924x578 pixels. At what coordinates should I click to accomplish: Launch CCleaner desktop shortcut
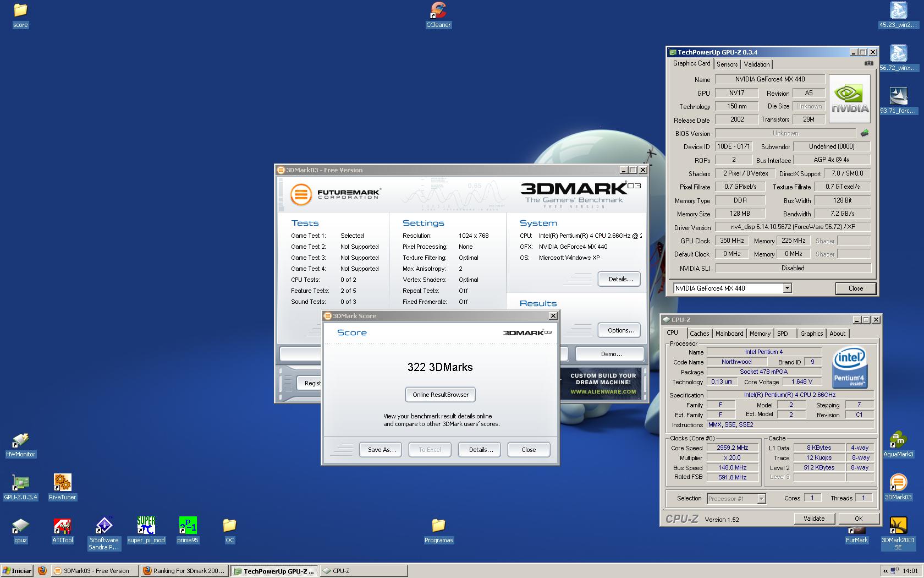(438, 15)
